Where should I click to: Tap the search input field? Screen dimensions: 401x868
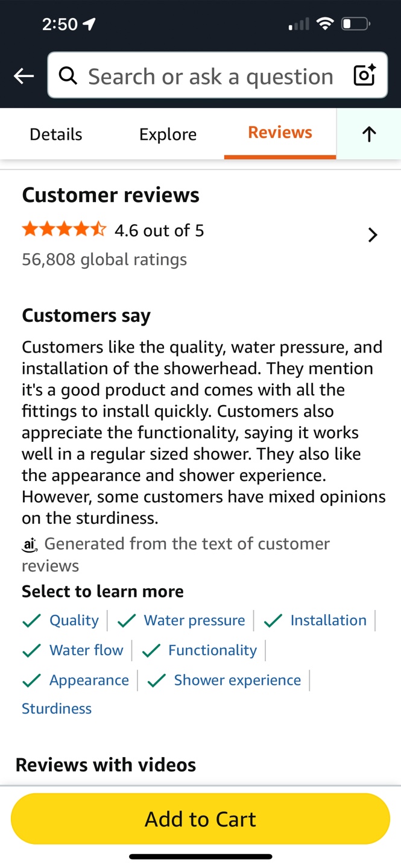(211, 75)
